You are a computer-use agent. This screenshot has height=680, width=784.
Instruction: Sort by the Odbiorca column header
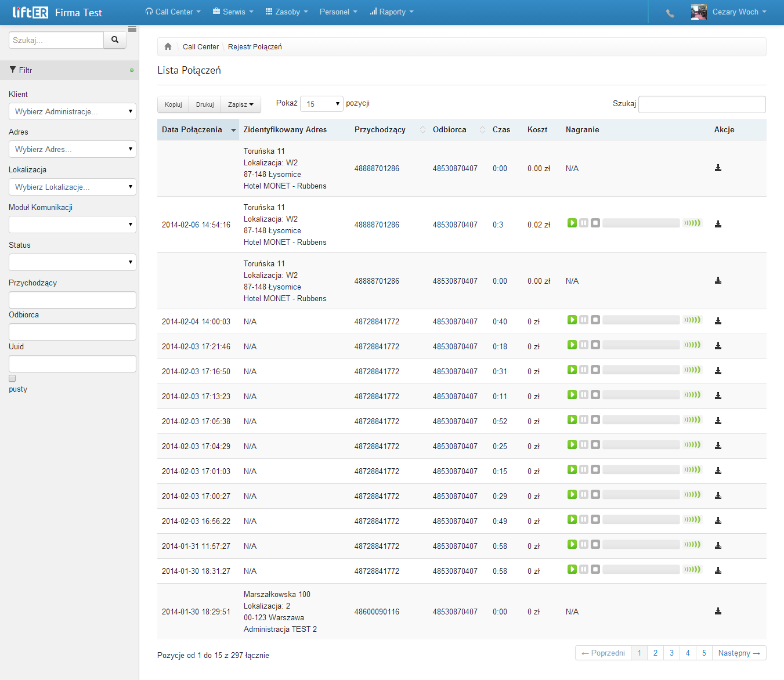click(x=458, y=129)
